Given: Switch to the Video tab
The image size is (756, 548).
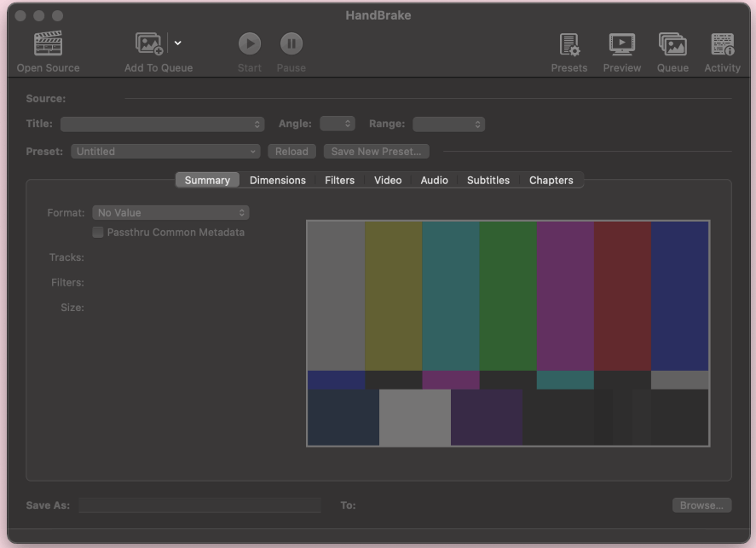Looking at the screenshot, I should point(388,181).
